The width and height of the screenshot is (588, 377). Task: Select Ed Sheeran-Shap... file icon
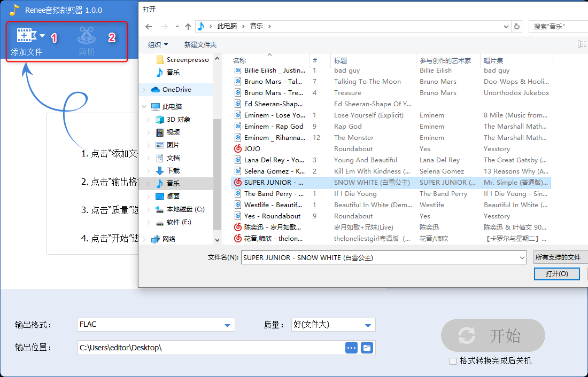(238, 104)
